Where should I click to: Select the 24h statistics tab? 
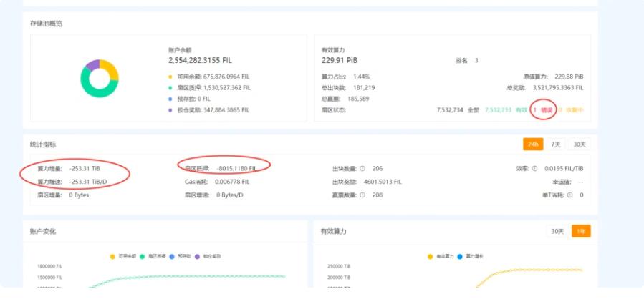(534, 144)
